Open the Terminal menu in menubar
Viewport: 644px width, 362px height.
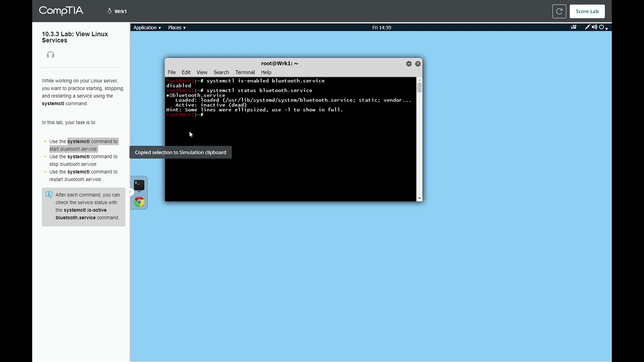tap(245, 72)
